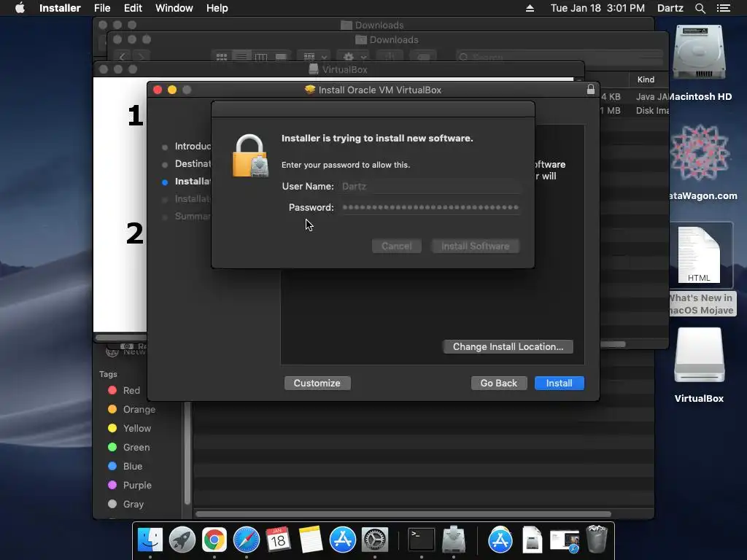Click the padlock installer icon in dialog
747x560 pixels.
pyautogui.click(x=251, y=156)
